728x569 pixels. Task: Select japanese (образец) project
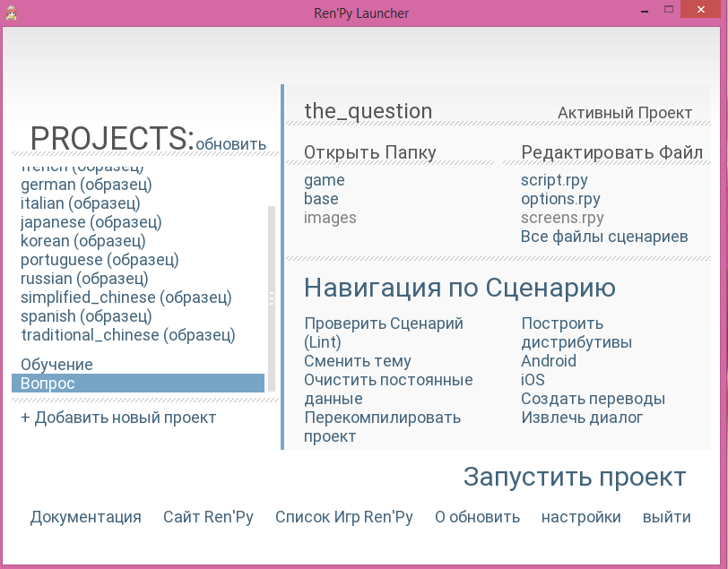coord(91,222)
